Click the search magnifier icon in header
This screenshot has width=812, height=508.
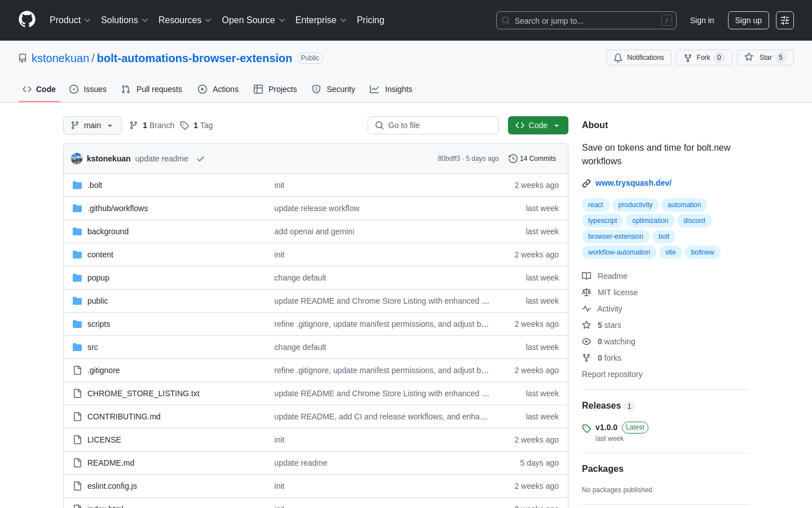click(x=506, y=20)
